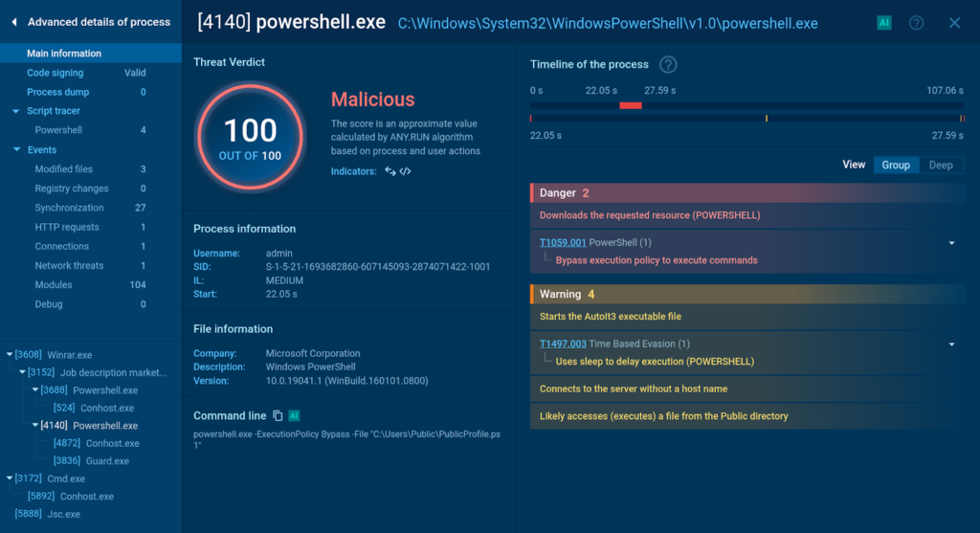Open the HTTP requests section

pos(67,228)
